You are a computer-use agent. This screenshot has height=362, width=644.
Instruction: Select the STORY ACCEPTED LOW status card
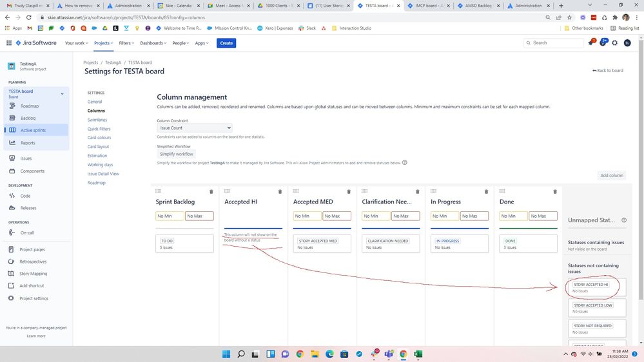click(x=597, y=308)
